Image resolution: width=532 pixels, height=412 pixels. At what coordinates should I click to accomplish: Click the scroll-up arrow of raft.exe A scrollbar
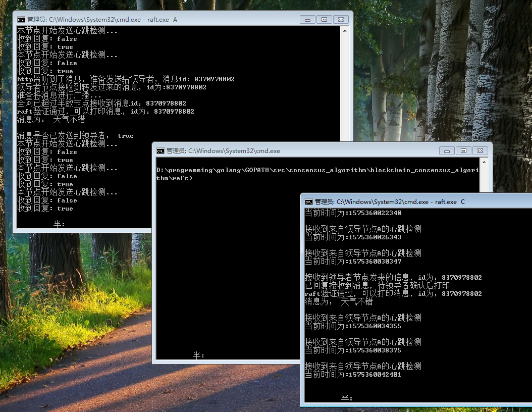345,30
